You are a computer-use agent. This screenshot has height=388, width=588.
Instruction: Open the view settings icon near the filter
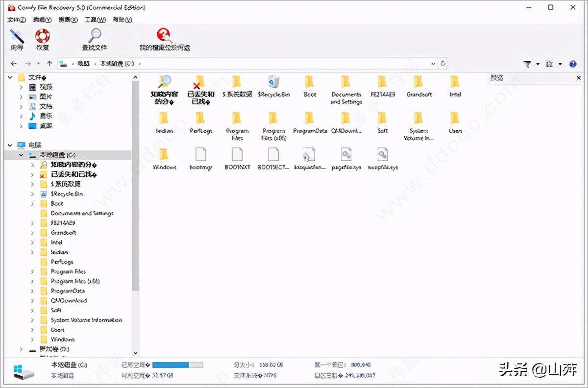pos(549,64)
